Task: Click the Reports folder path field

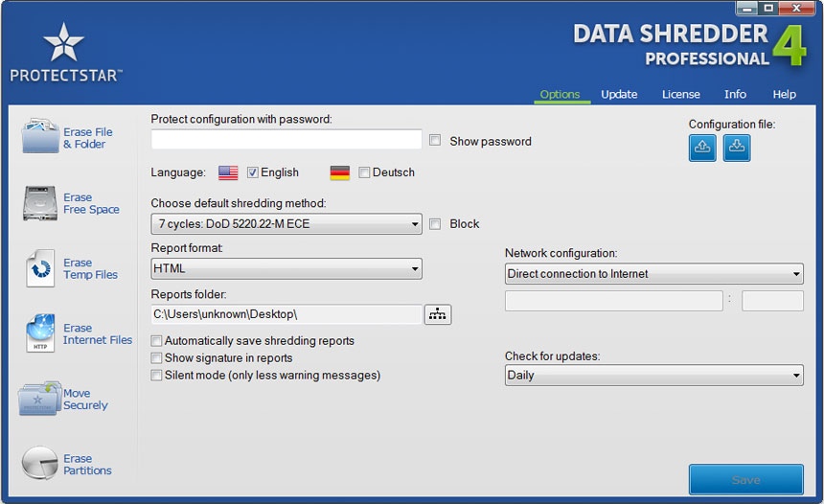Action: point(286,314)
